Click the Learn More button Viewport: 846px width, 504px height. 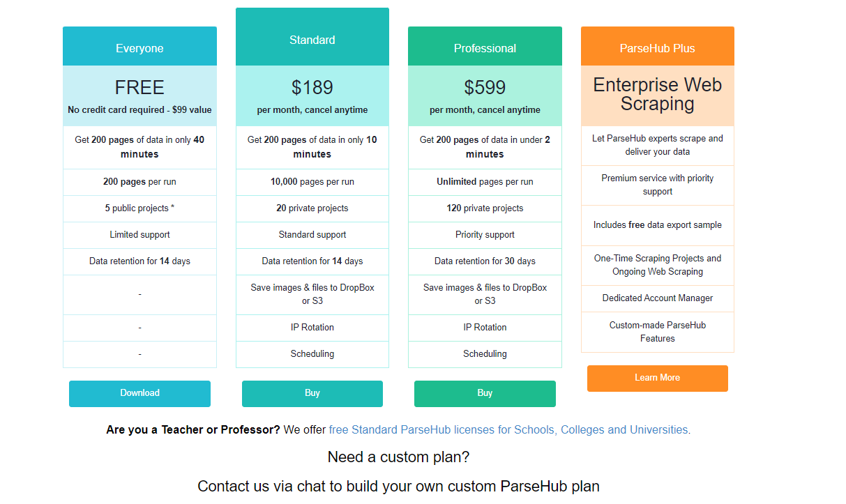point(657,378)
